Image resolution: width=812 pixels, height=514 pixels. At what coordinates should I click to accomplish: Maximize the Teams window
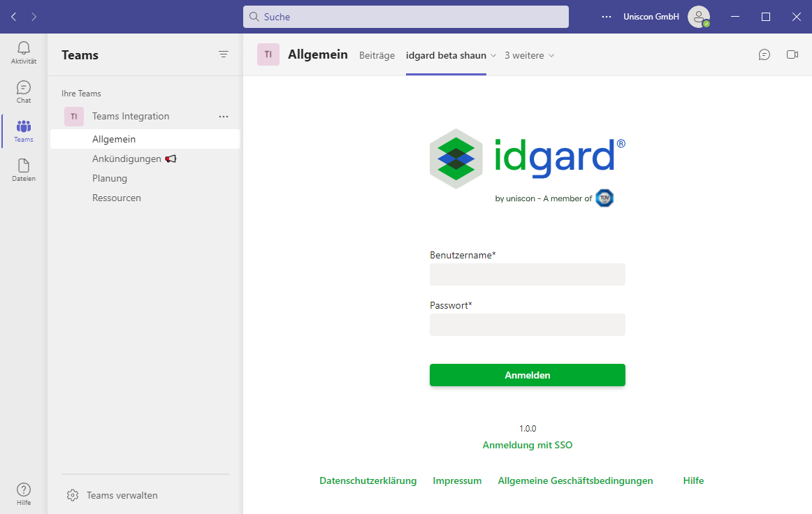[765, 17]
